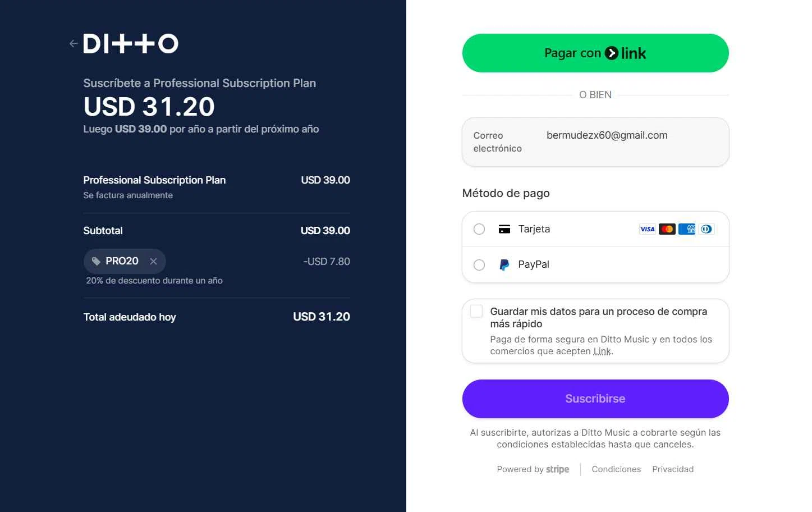This screenshot has width=812, height=512.
Task: Click the Tarjeta payment label
Action: point(534,229)
